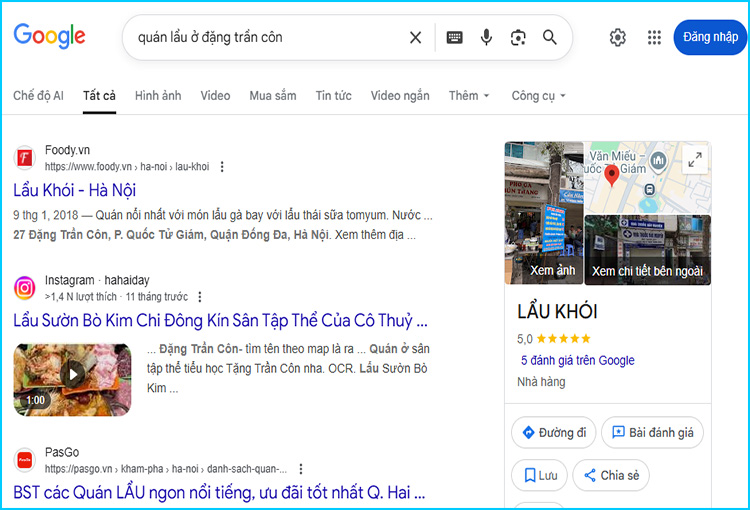Click the foody.vn breadcrumb URL
This screenshot has width=750, height=510.
127,166
